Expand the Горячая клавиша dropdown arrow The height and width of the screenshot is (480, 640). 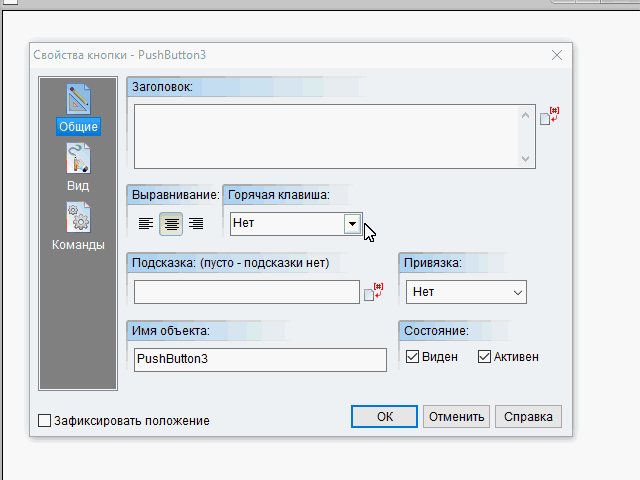(x=352, y=224)
